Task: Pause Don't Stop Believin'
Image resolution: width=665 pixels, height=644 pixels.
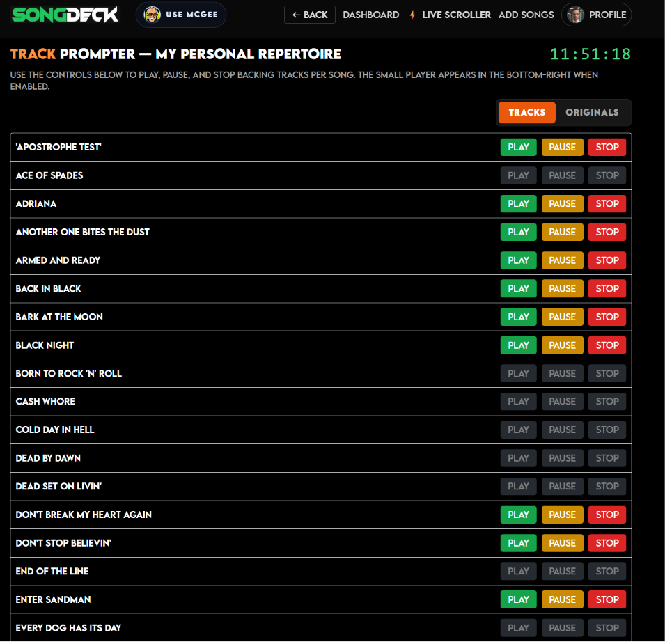Action: [x=563, y=543]
